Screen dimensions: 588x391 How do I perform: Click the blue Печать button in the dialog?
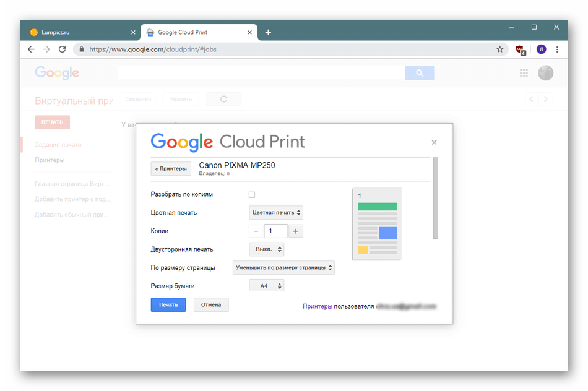point(168,305)
